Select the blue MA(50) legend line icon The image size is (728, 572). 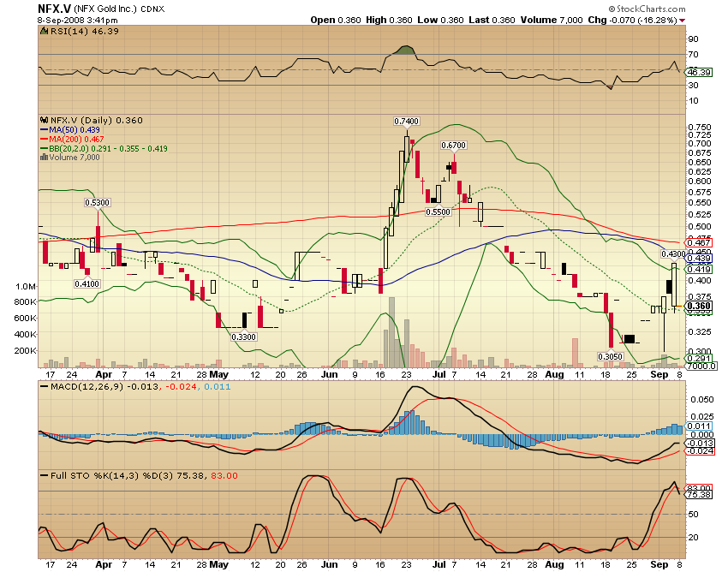[44, 130]
